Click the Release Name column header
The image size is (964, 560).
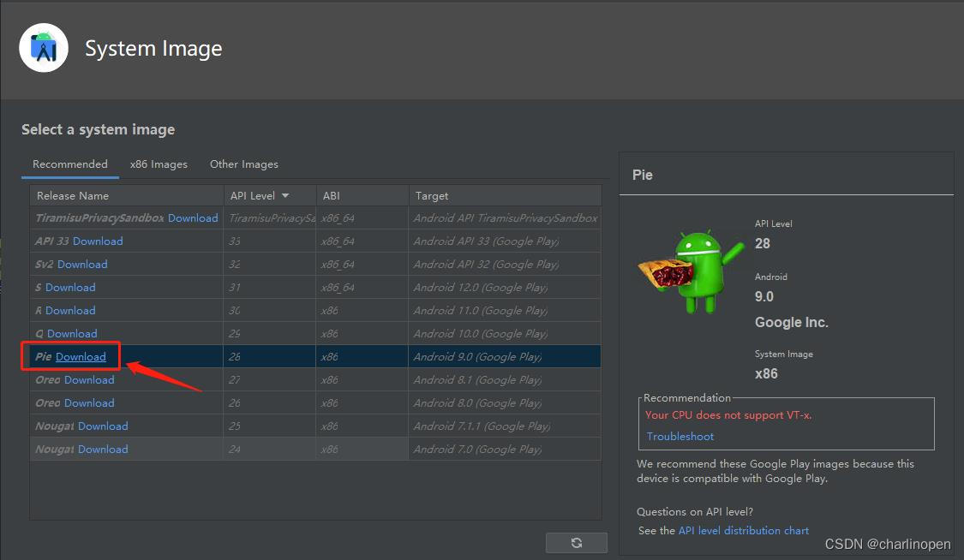click(x=73, y=196)
